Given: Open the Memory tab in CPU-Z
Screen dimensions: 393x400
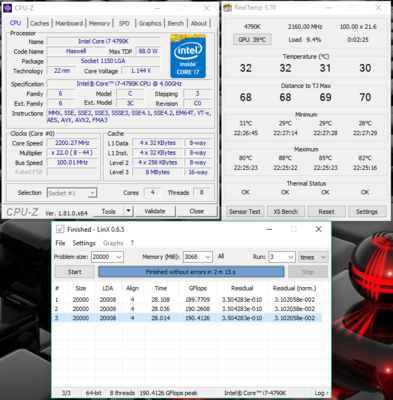Looking at the screenshot, I should pyautogui.click(x=99, y=23).
